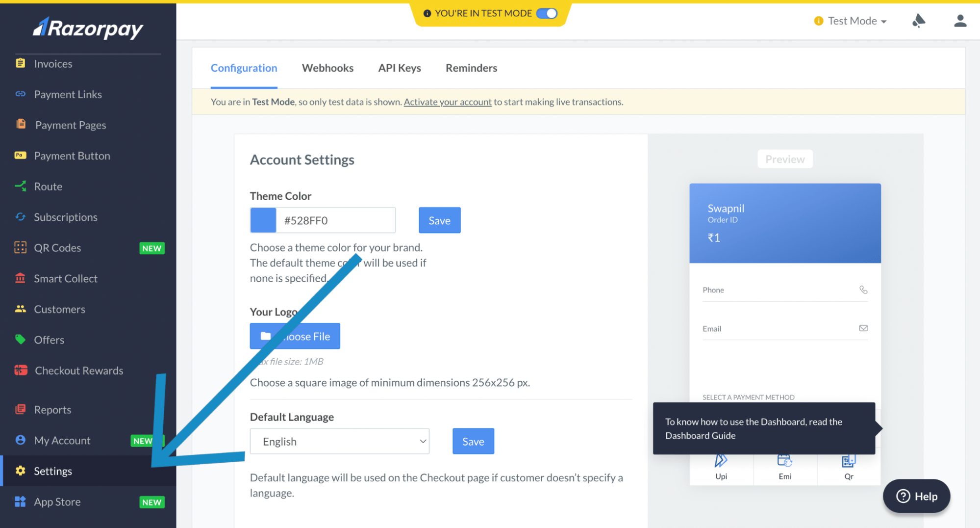Click the Smart Collect bank icon
980x528 pixels.
20,278
